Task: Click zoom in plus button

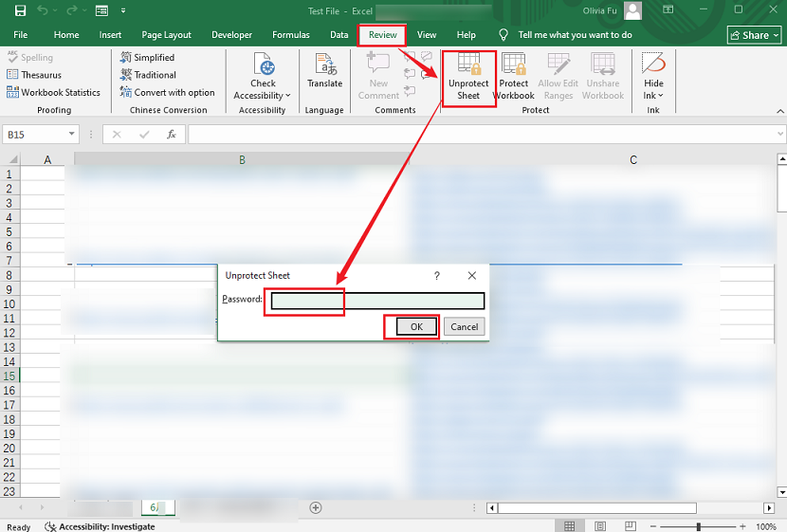Action: (x=742, y=526)
